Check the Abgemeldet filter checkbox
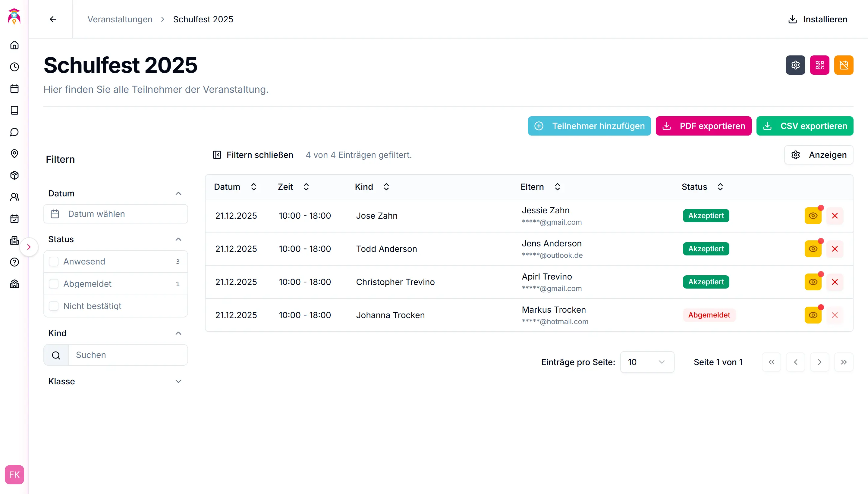Image resolution: width=868 pixels, height=494 pixels. [x=54, y=284]
